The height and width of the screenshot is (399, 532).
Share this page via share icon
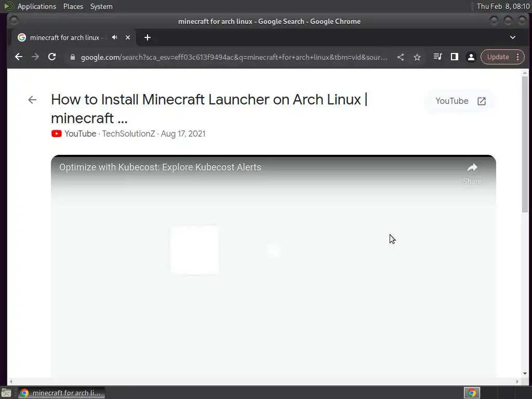tap(401, 57)
